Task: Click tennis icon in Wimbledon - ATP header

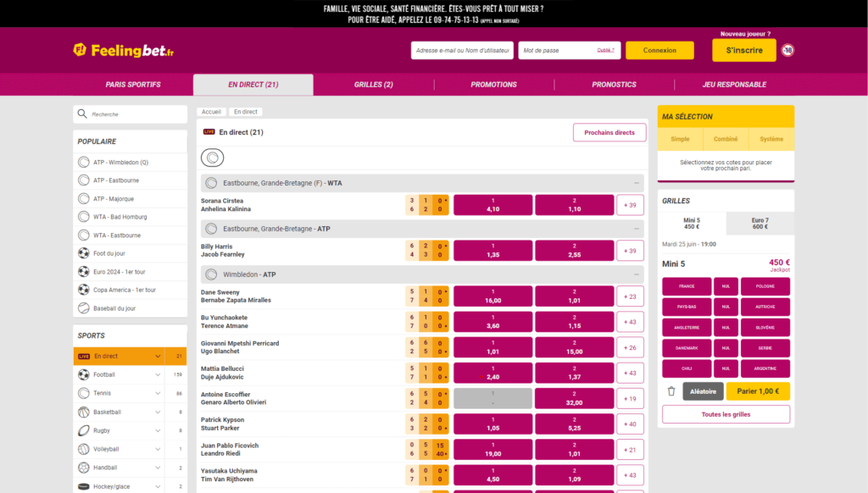Action: click(211, 274)
